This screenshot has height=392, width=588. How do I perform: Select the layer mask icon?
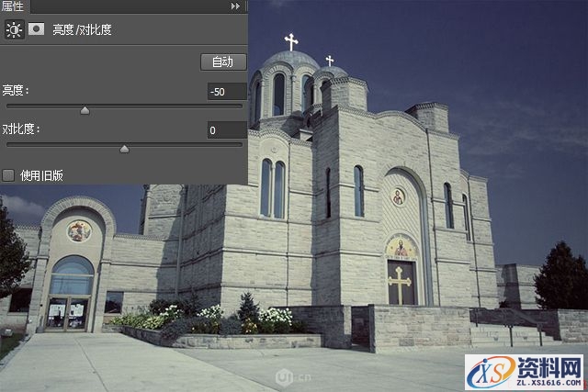(x=37, y=29)
